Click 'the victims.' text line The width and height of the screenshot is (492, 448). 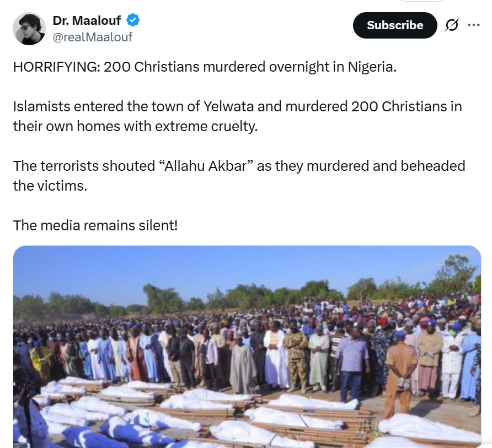click(50, 186)
